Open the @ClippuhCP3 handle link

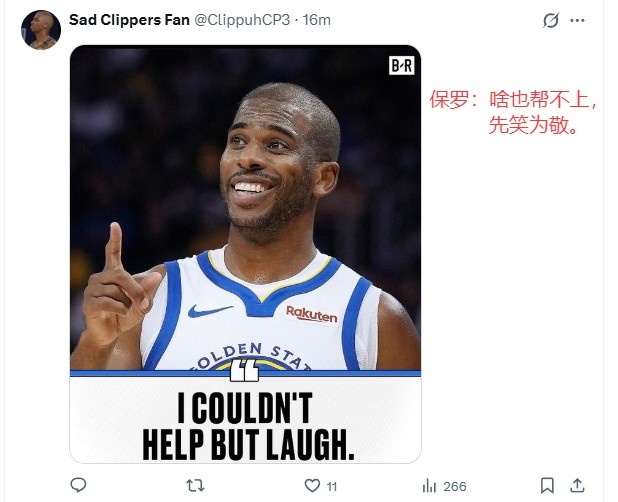242,20
